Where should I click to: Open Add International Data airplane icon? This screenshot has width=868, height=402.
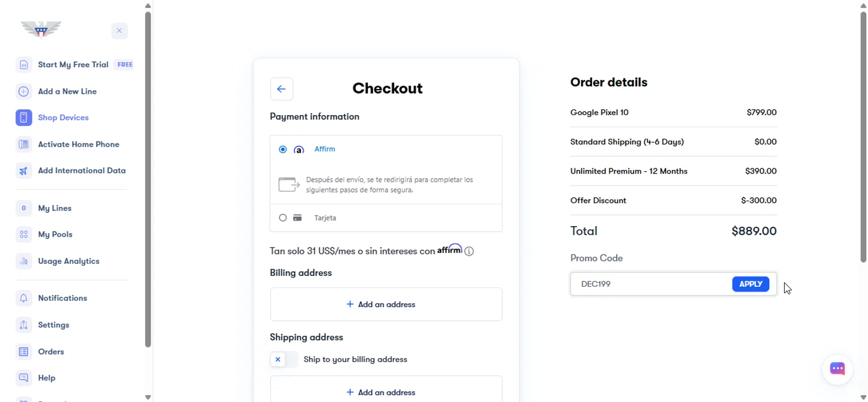click(24, 171)
